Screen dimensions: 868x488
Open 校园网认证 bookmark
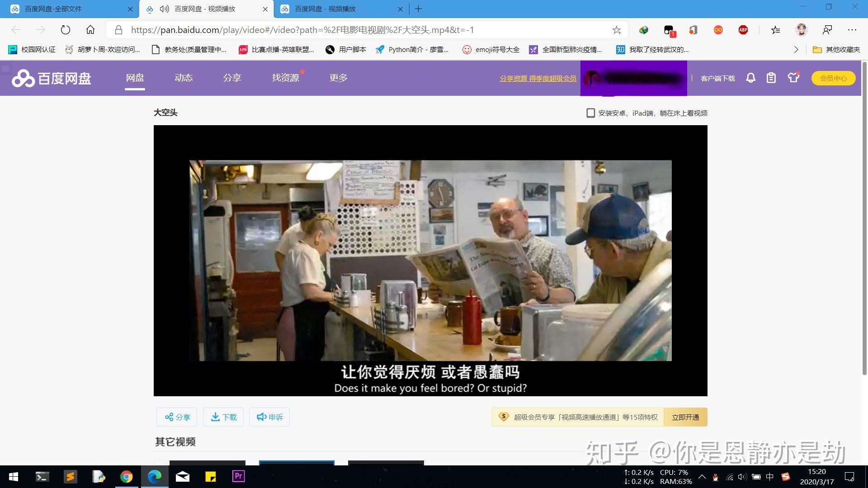[32, 50]
